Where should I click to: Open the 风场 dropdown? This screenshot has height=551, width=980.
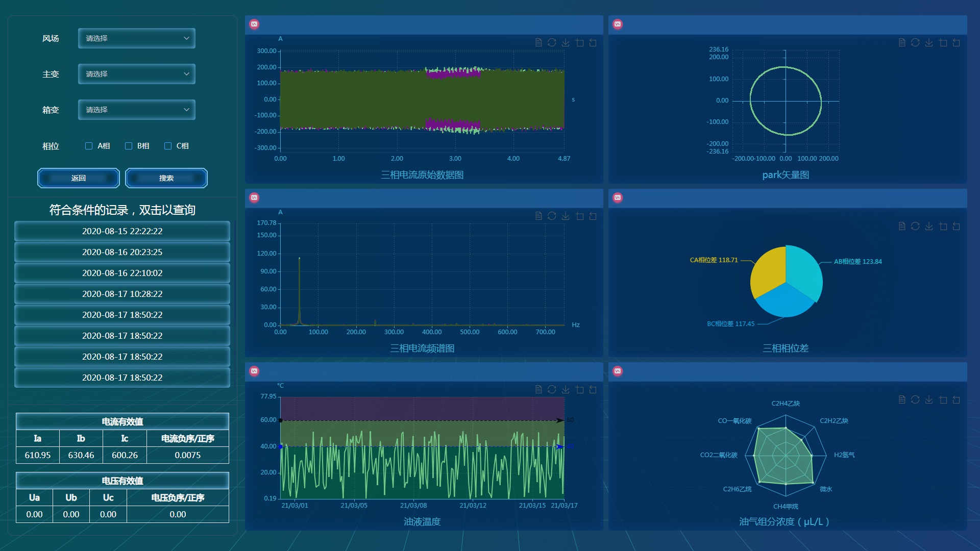(x=137, y=38)
